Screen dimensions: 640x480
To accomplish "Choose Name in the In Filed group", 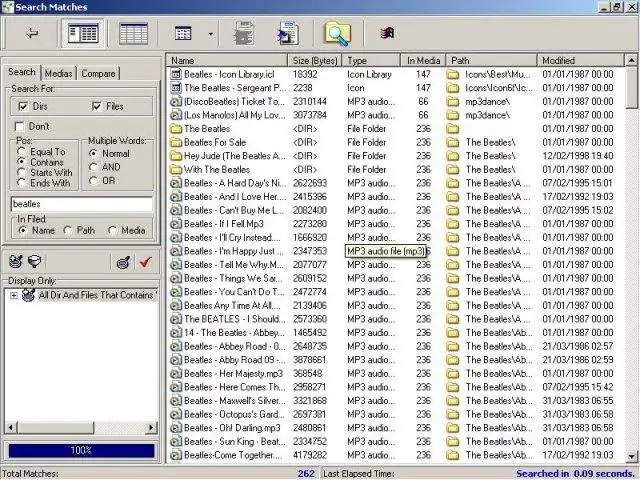I will [23, 231].
